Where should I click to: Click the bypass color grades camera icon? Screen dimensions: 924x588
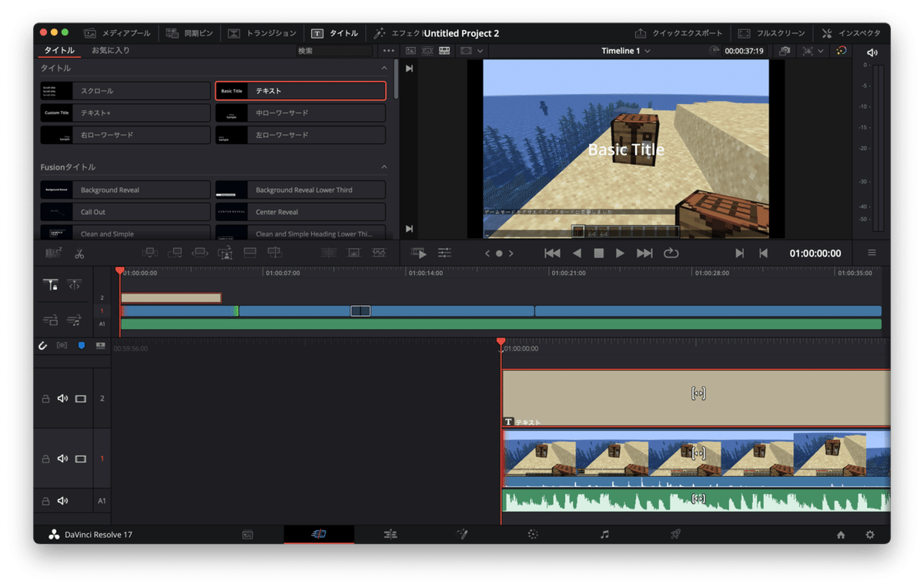[x=784, y=51]
